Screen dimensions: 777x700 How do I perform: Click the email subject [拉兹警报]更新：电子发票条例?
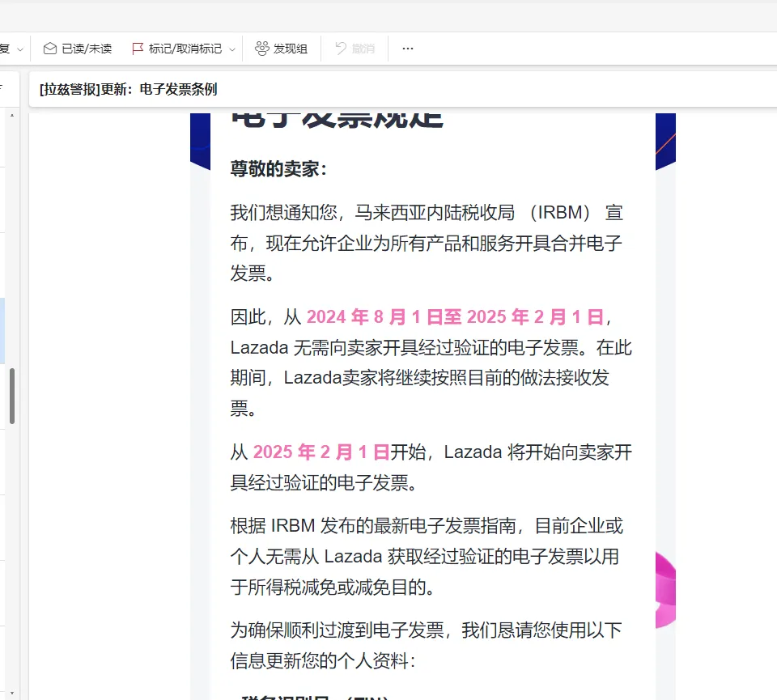pos(129,89)
